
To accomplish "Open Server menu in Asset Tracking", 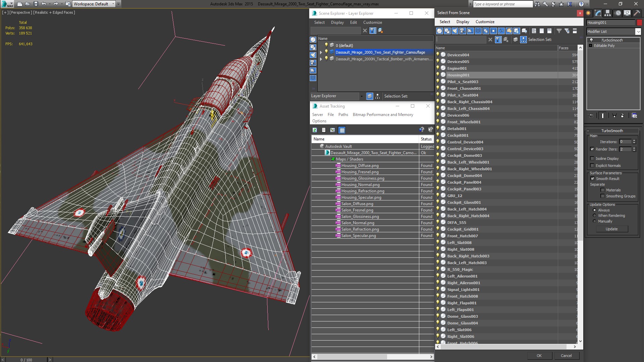I will point(318,115).
